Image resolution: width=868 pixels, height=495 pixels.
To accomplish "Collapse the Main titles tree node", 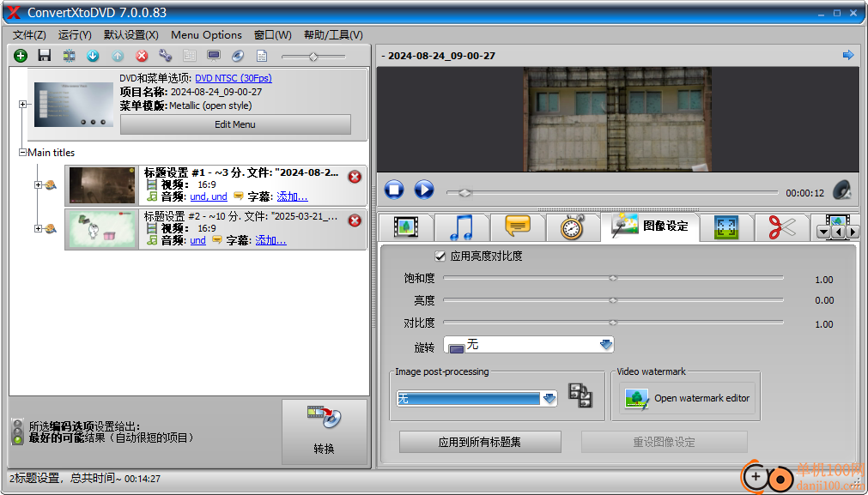I will [22, 152].
